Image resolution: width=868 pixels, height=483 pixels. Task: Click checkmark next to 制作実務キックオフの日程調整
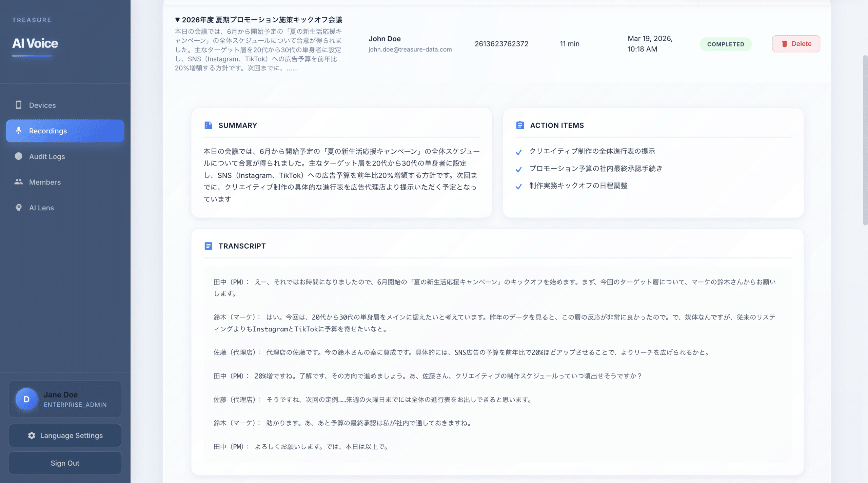click(519, 187)
